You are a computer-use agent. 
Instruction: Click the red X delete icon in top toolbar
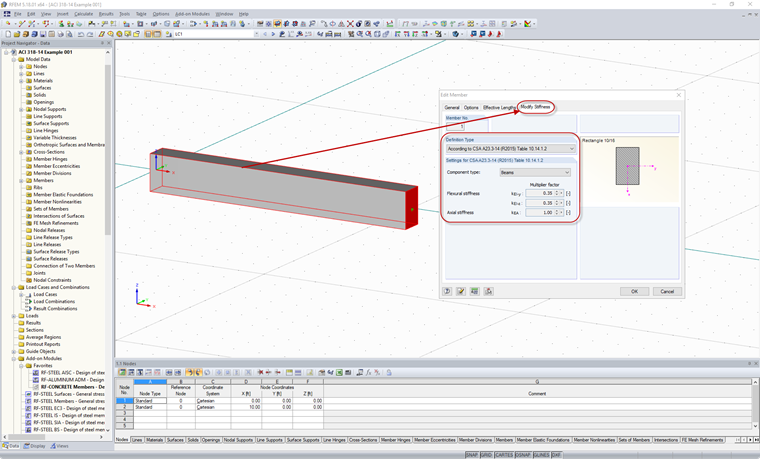tap(350, 23)
